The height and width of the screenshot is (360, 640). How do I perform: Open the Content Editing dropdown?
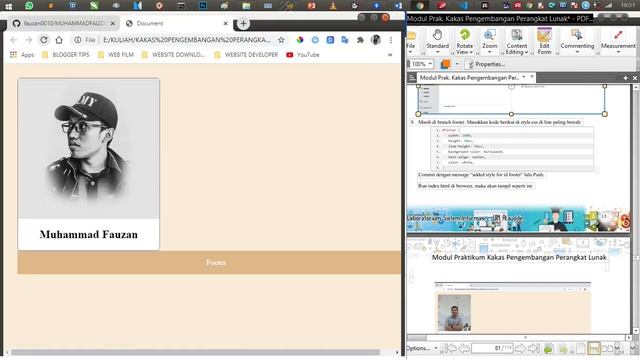517,42
